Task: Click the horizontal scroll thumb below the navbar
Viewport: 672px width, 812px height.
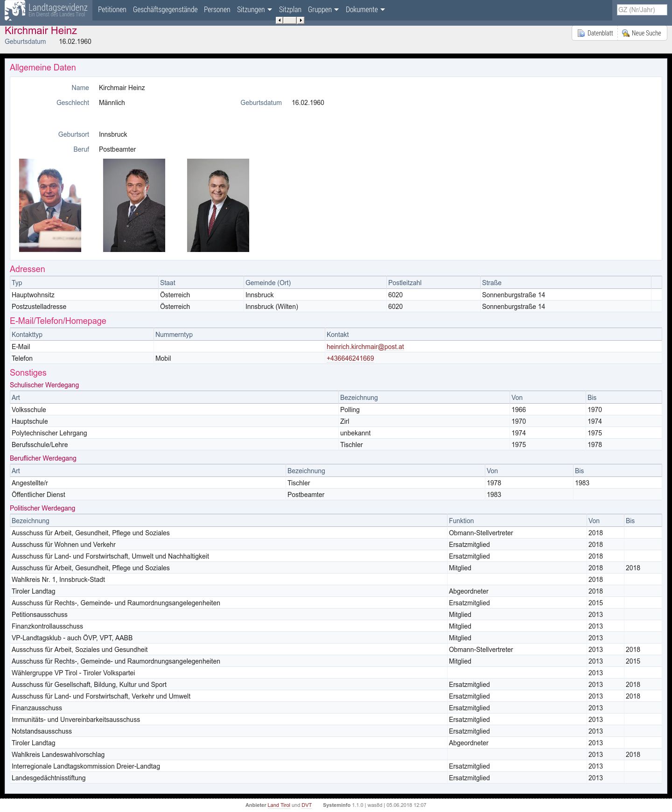Action: (x=290, y=20)
